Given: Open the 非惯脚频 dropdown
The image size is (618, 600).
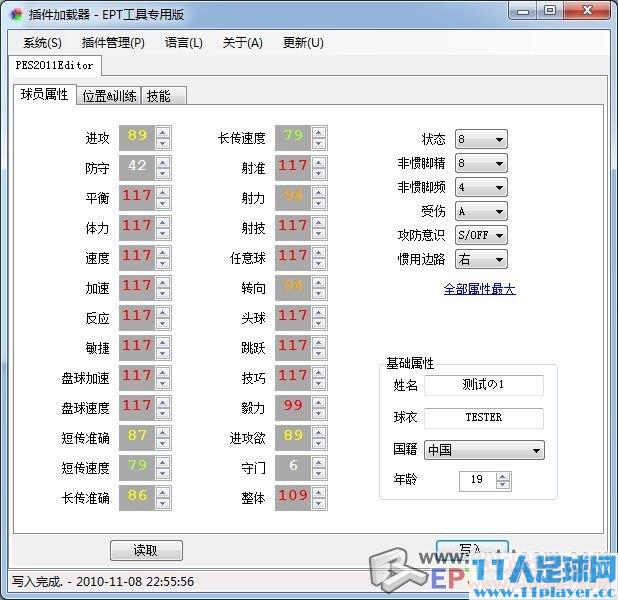Looking at the screenshot, I should click(481, 187).
